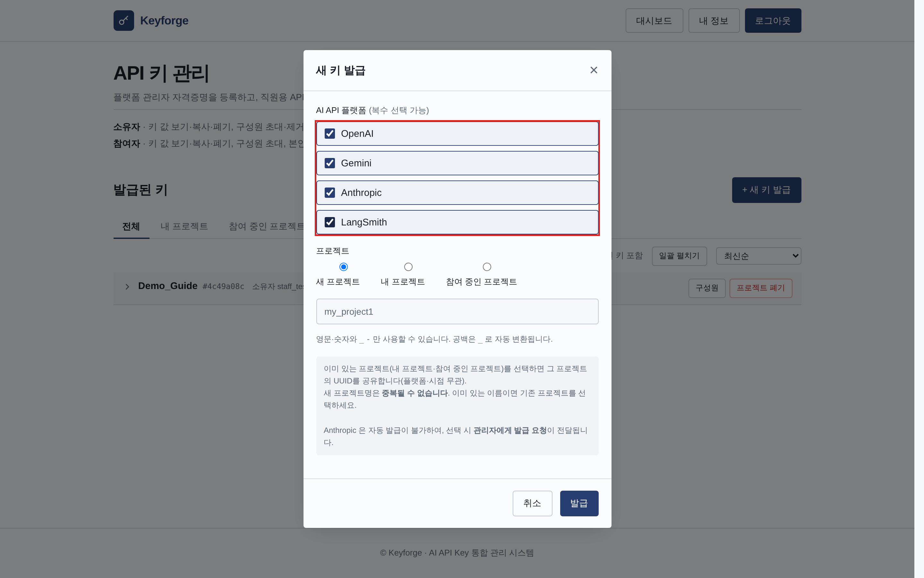Uncheck the LangSmith platform checkbox
The image size is (924, 578).
point(329,222)
